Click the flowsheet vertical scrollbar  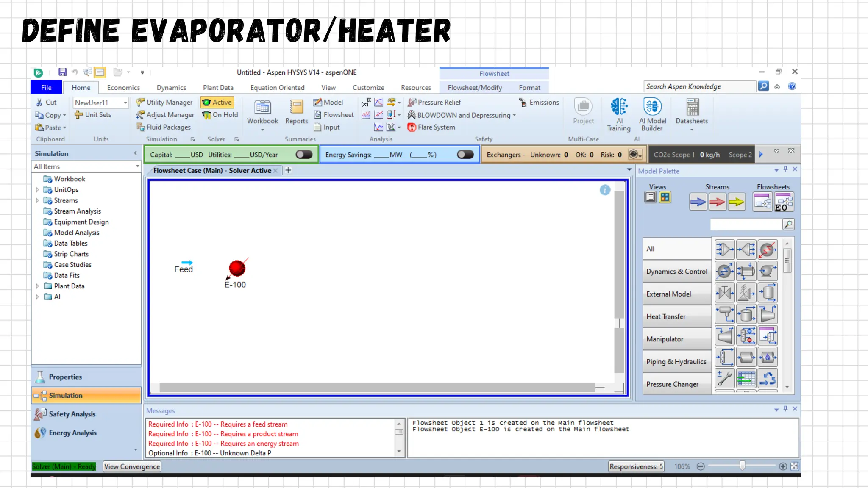pos(619,282)
